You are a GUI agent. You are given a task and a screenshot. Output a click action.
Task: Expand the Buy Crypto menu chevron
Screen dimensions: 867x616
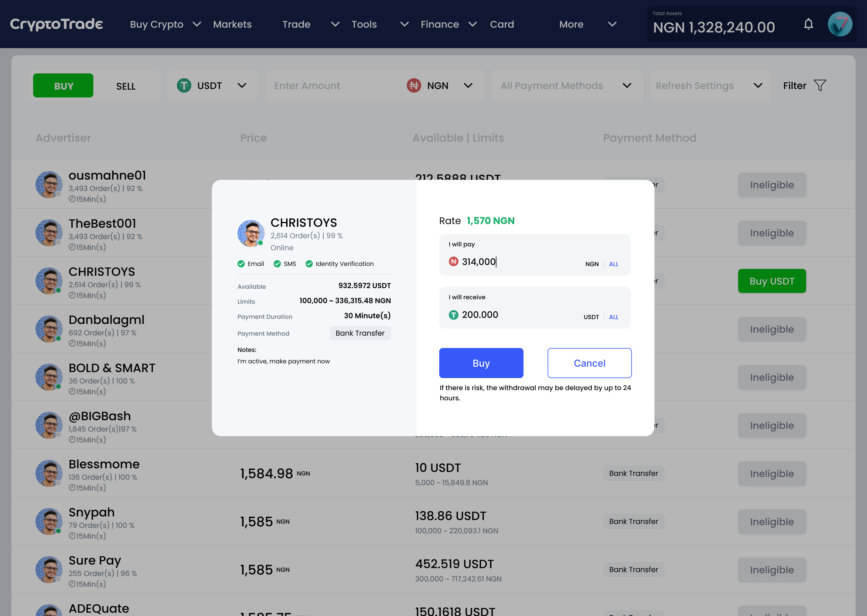pos(197,24)
